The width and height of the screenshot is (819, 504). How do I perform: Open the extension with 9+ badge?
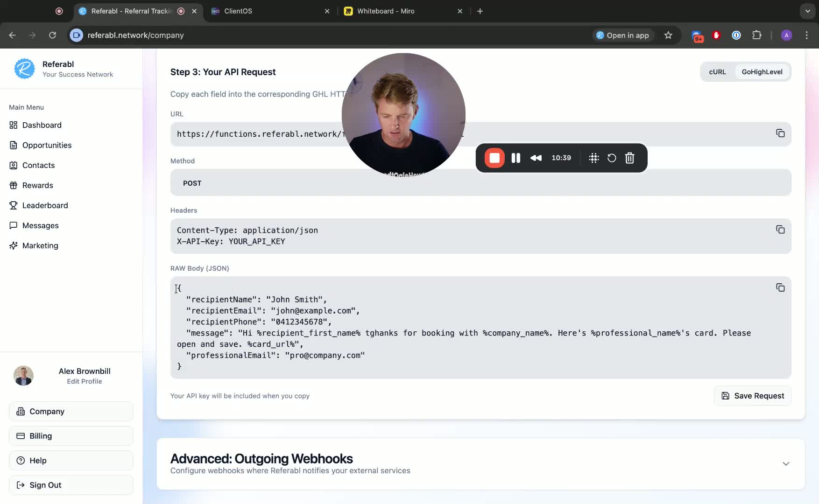[x=697, y=36]
